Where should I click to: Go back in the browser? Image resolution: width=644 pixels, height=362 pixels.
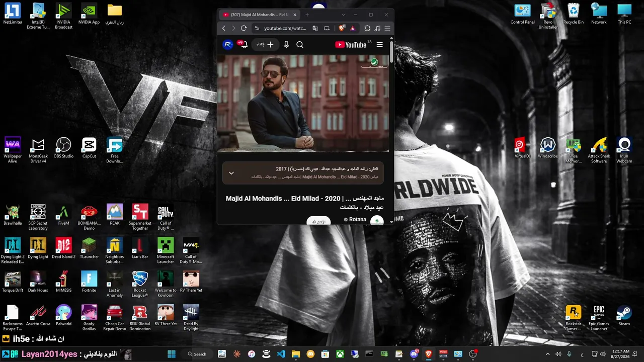point(224,28)
